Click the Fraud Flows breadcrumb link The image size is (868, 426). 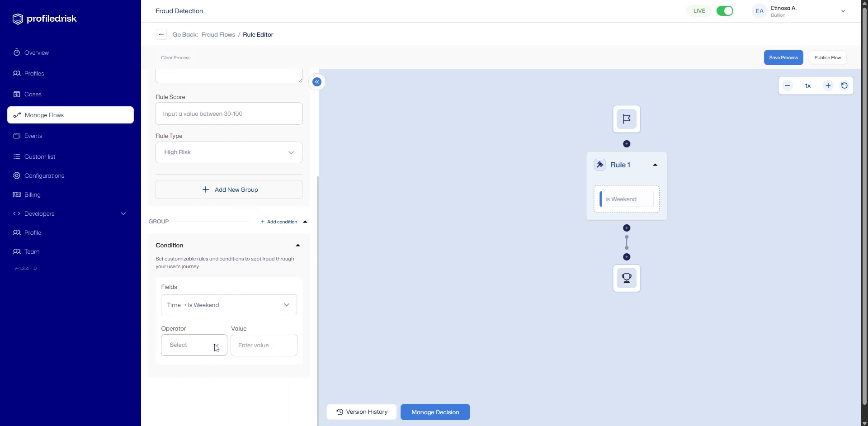[x=218, y=34]
